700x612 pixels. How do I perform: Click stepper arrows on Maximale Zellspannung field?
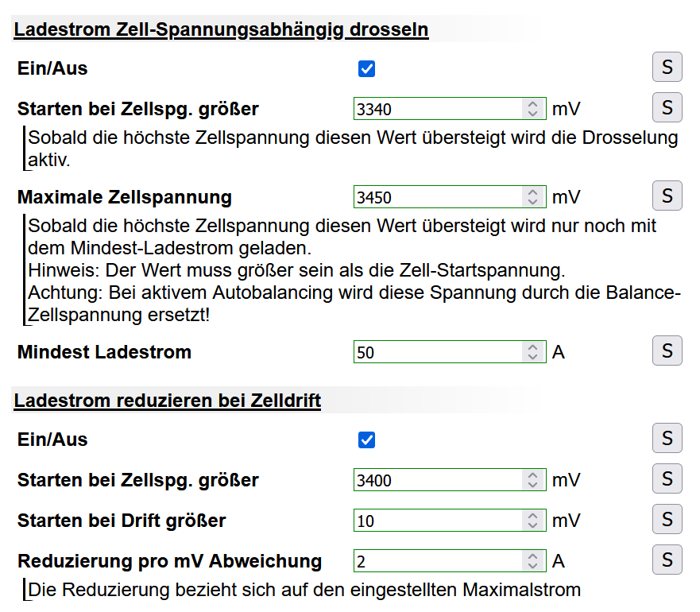[532, 197]
